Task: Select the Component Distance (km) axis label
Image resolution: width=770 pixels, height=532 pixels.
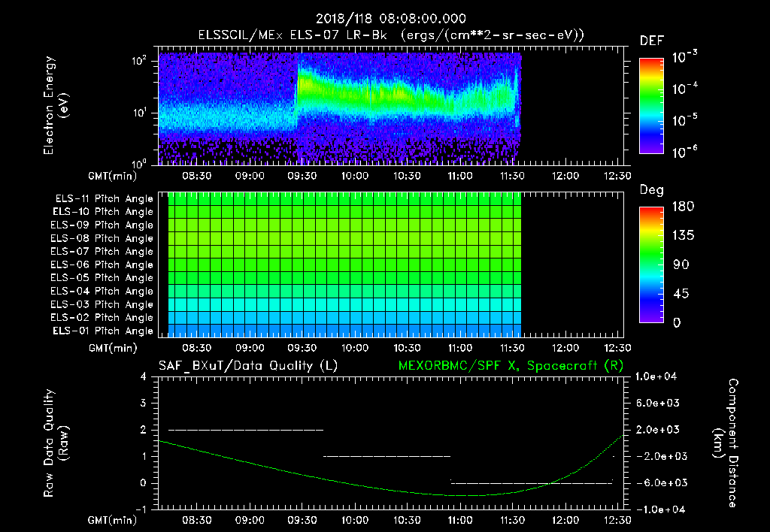Action: pyautogui.click(x=726, y=443)
